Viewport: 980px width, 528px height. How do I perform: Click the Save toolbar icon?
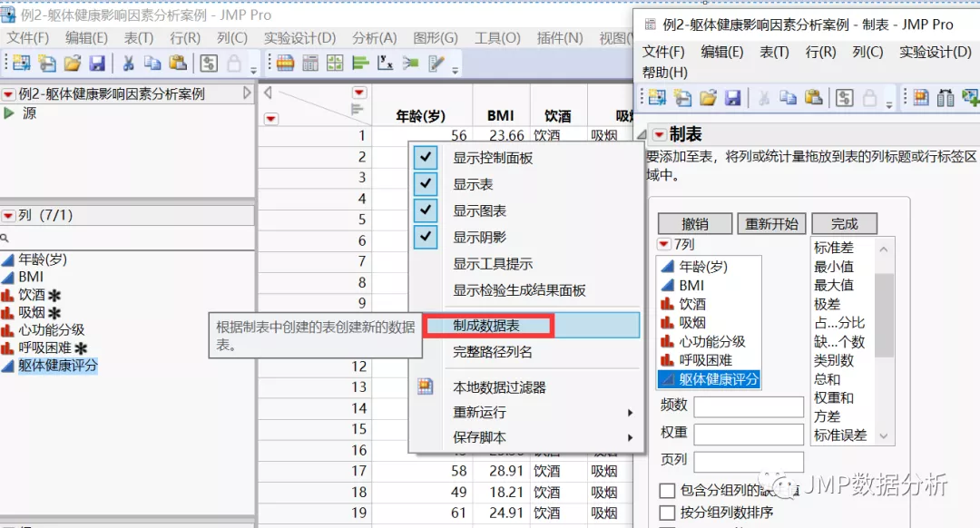point(97,62)
